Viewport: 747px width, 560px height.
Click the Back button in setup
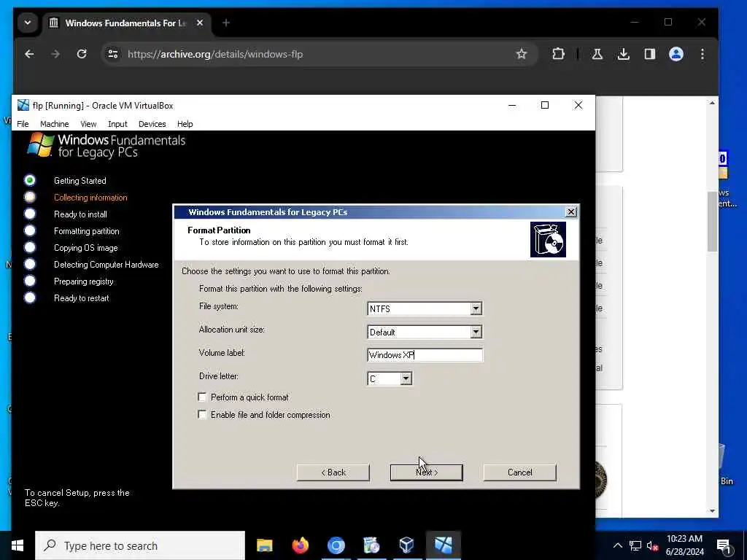(333, 472)
